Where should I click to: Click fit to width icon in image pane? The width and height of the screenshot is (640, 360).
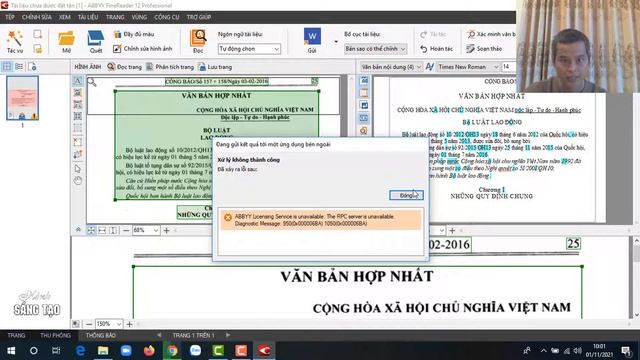click(102, 231)
